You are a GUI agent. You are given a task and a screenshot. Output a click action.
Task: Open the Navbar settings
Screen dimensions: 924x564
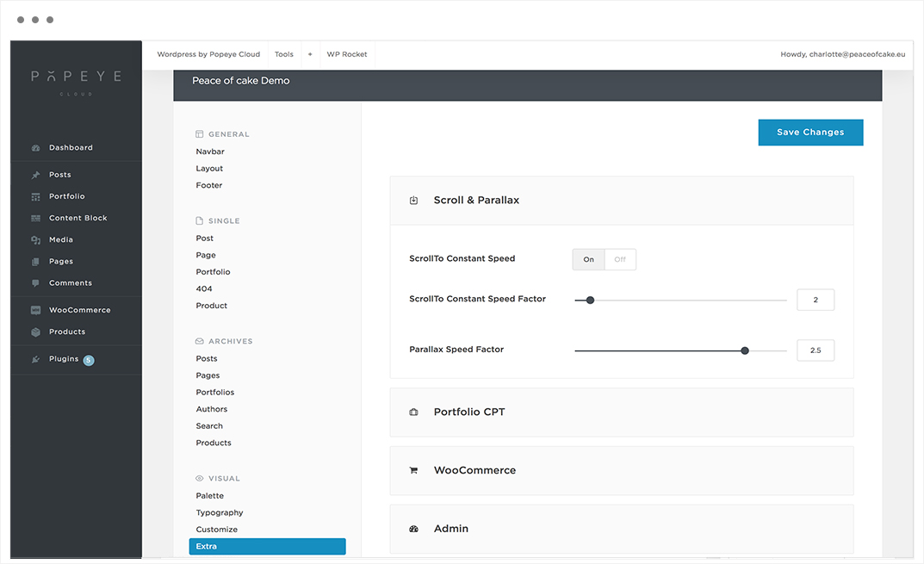click(x=210, y=152)
